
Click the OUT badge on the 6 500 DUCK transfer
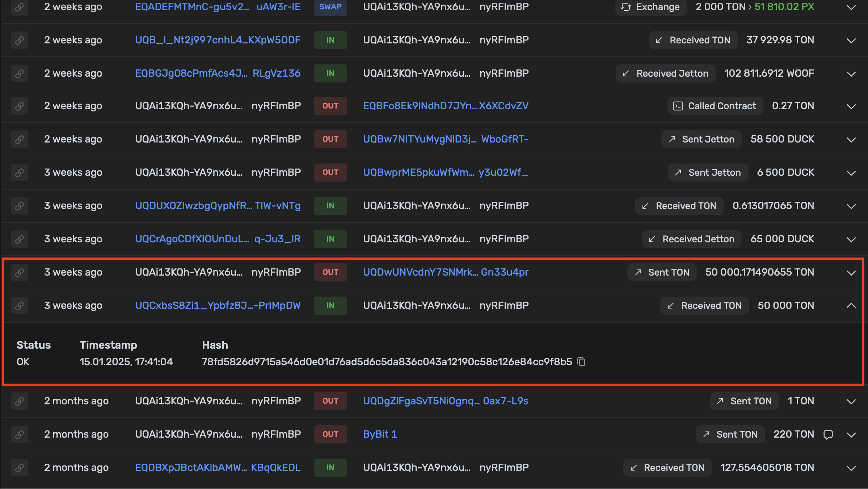330,173
